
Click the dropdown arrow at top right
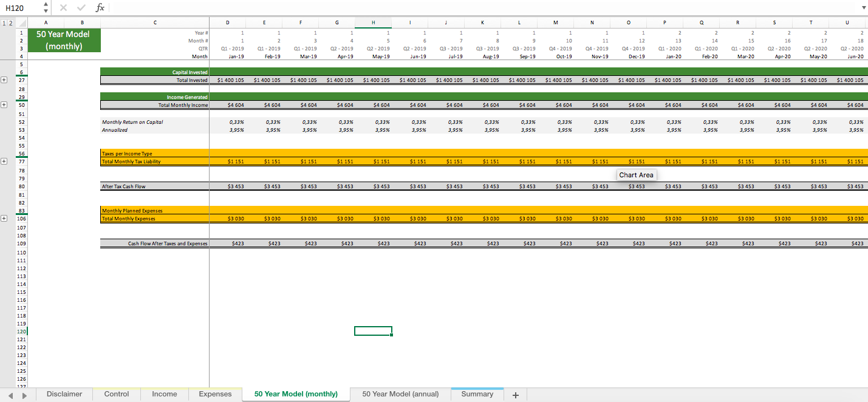point(863,8)
